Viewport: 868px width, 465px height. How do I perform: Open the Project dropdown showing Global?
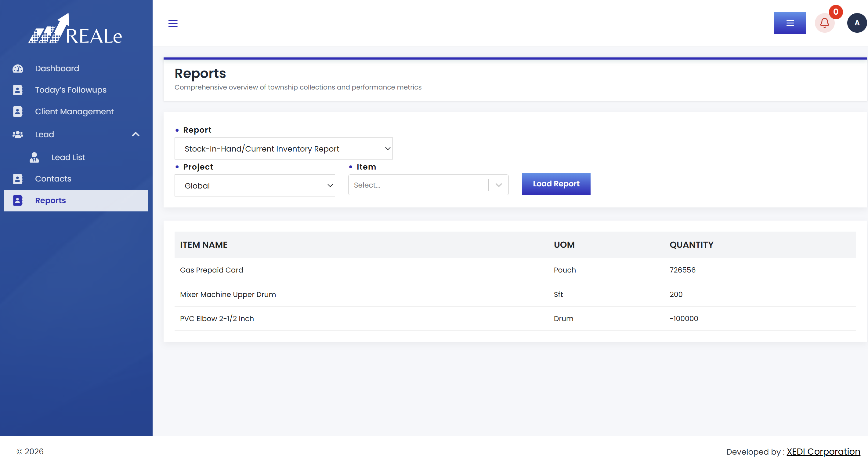255,185
